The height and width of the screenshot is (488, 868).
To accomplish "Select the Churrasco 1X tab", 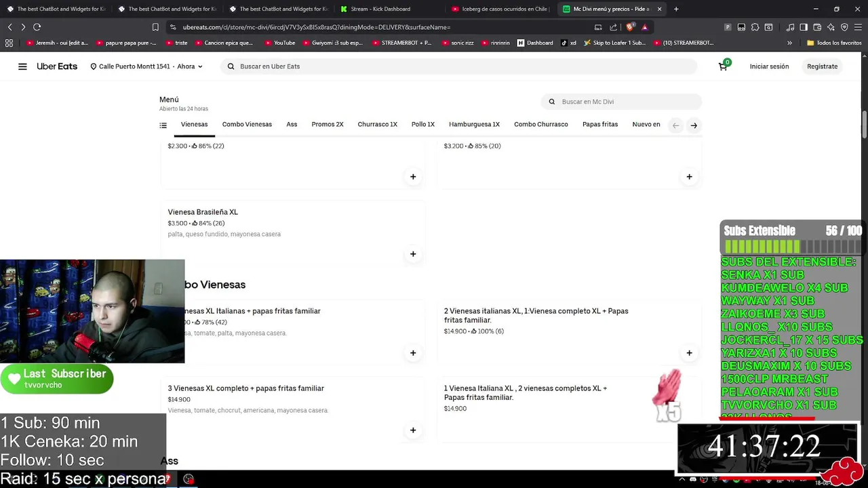I will coord(378,125).
